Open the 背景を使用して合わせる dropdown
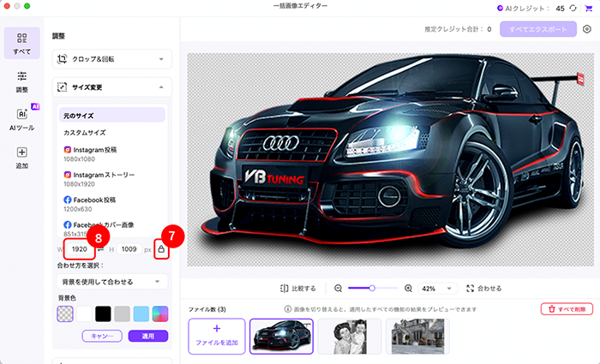 [x=112, y=282]
